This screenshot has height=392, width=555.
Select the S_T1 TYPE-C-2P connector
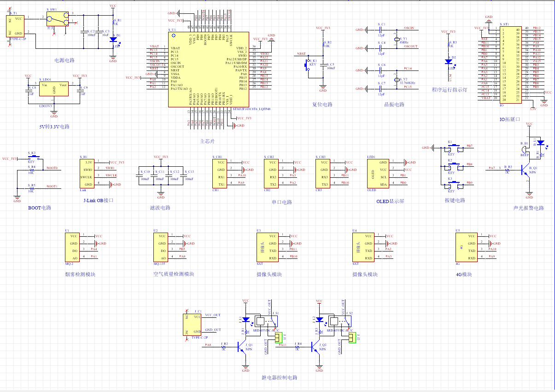coord(15,26)
